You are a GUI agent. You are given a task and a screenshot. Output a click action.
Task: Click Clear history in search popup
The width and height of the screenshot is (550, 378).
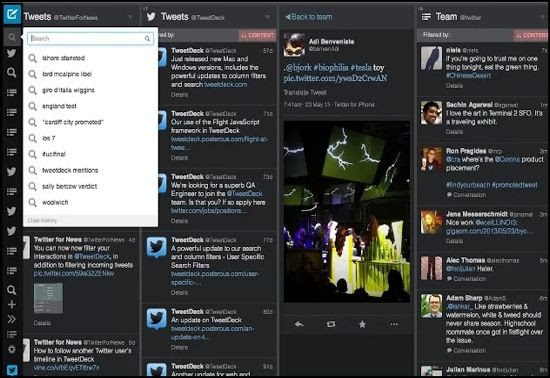pos(42,220)
